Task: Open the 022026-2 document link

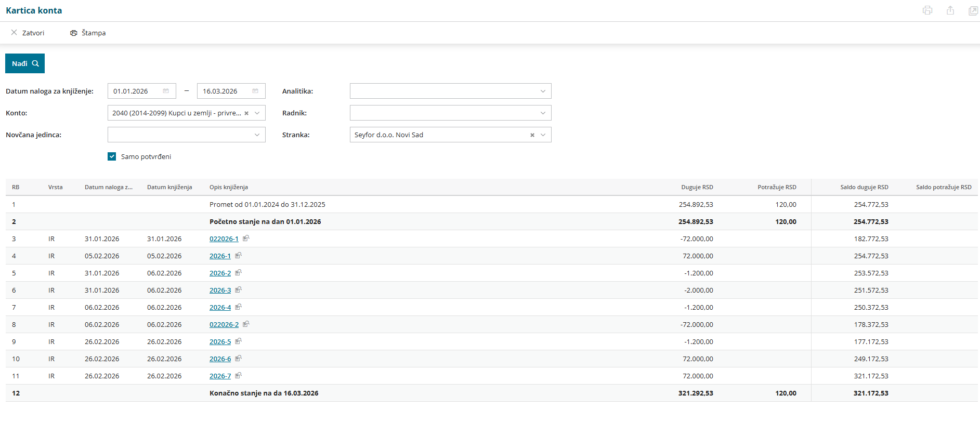Action: 224,325
